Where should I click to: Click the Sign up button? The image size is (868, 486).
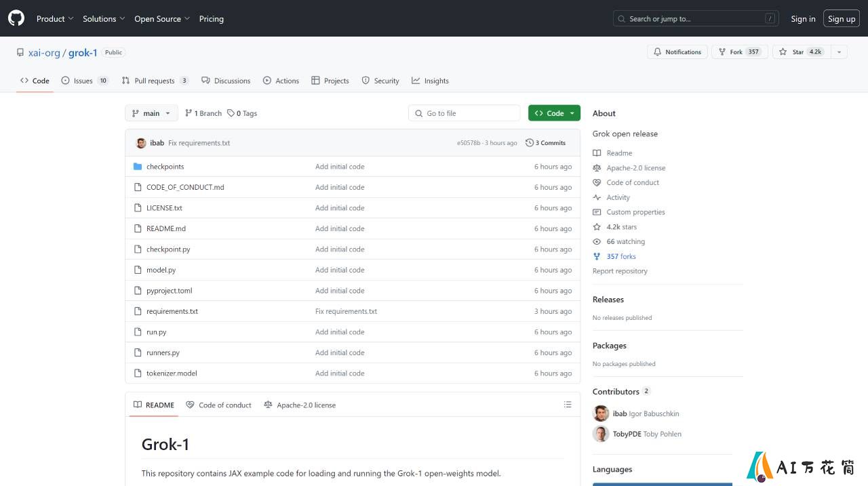[842, 19]
